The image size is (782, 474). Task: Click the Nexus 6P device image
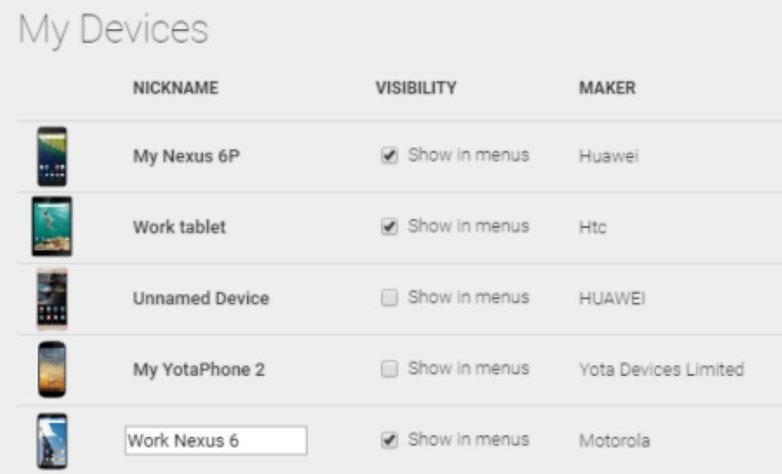point(52,156)
